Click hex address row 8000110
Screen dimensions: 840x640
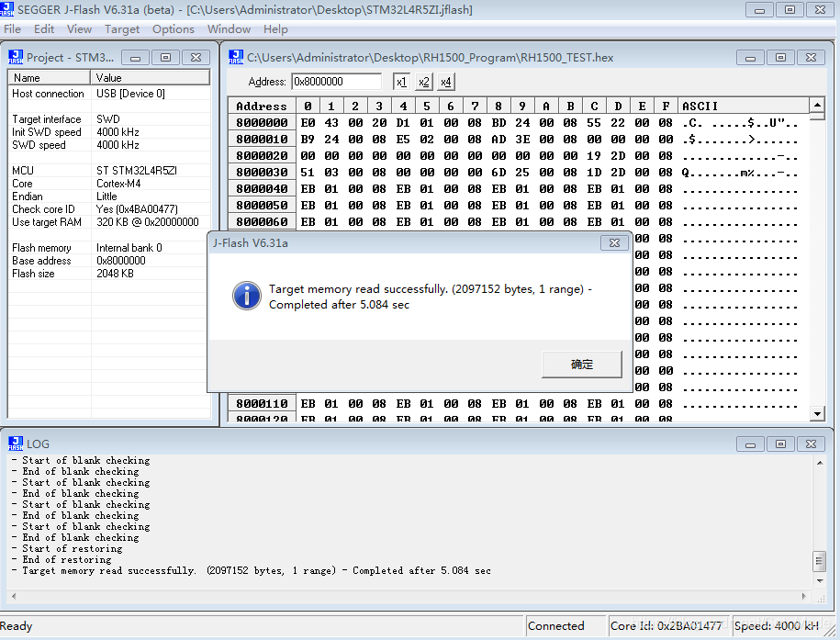[x=262, y=404]
